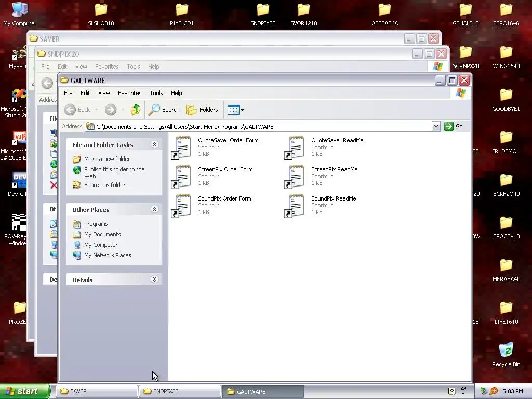Select My Computer desktop icon
Image resolution: width=532 pixels, height=399 pixels.
click(x=20, y=14)
